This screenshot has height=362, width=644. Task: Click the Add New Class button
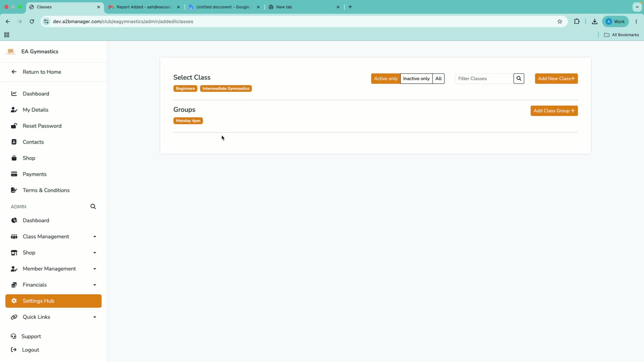[556, 78]
